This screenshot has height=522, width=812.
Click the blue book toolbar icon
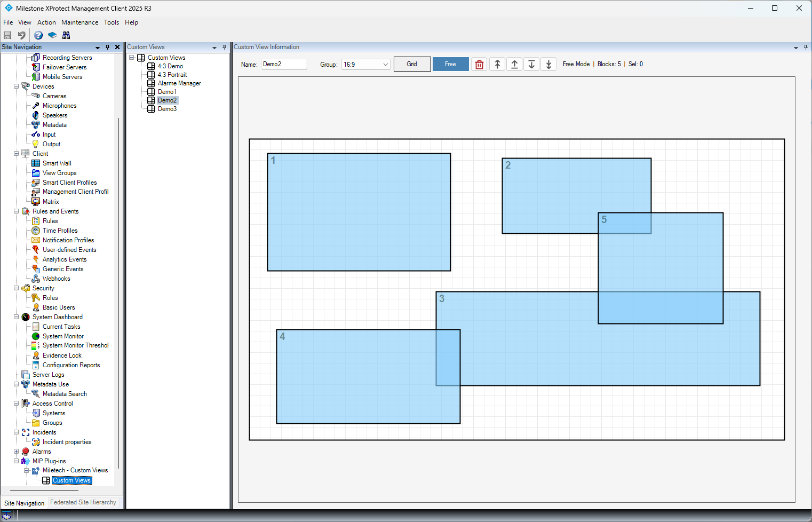click(x=52, y=35)
